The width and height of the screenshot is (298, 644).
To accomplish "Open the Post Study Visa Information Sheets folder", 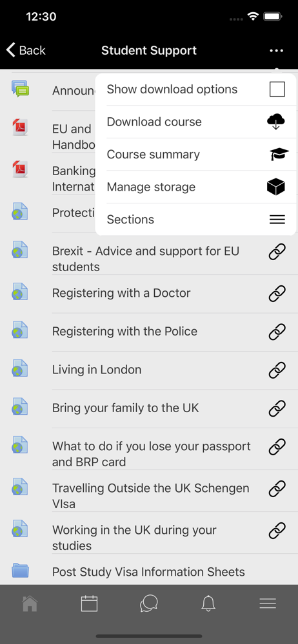I will coord(148,572).
